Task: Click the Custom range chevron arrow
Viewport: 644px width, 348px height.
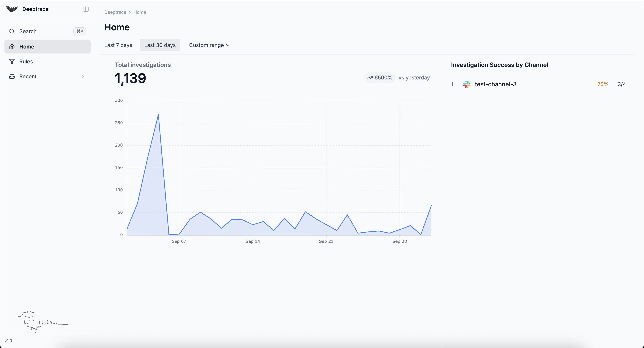Action: (x=228, y=45)
